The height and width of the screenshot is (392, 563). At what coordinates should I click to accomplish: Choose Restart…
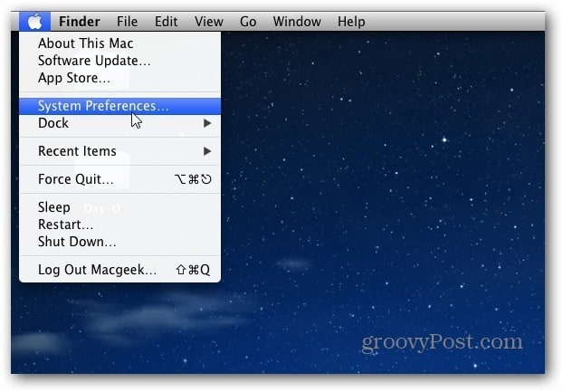[x=119, y=225]
